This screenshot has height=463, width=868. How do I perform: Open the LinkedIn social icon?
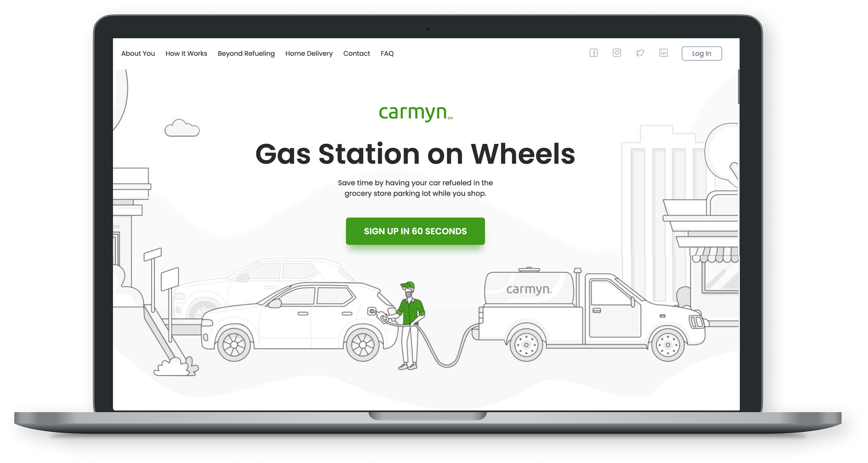pyautogui.click(x=663, y=53)
